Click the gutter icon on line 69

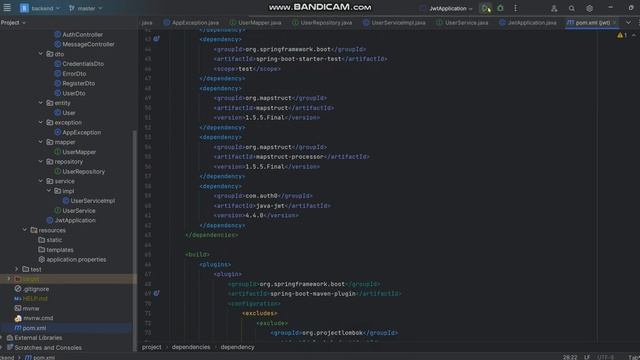pos(156,293)
